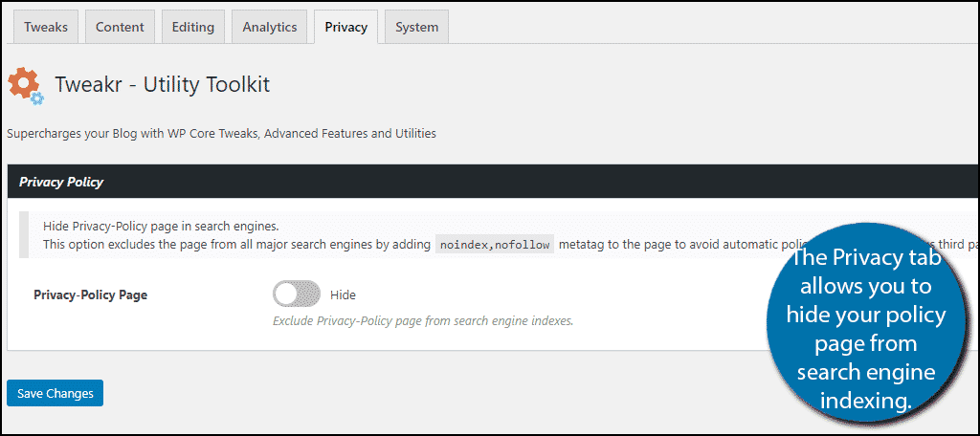Screen dimensions: 980x436
Task: Open the Content tab
Action: click(x=120, y=27)
